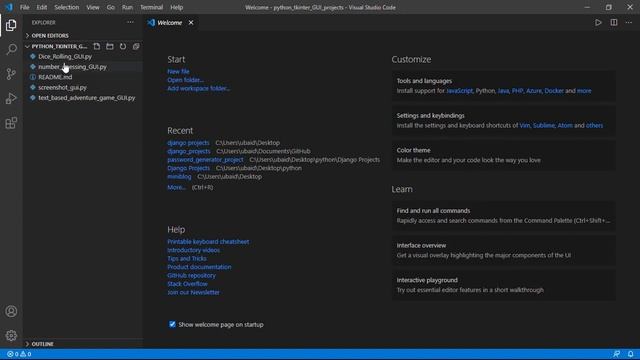Open the Source Control view
The image size is (640, 360).
11,74
